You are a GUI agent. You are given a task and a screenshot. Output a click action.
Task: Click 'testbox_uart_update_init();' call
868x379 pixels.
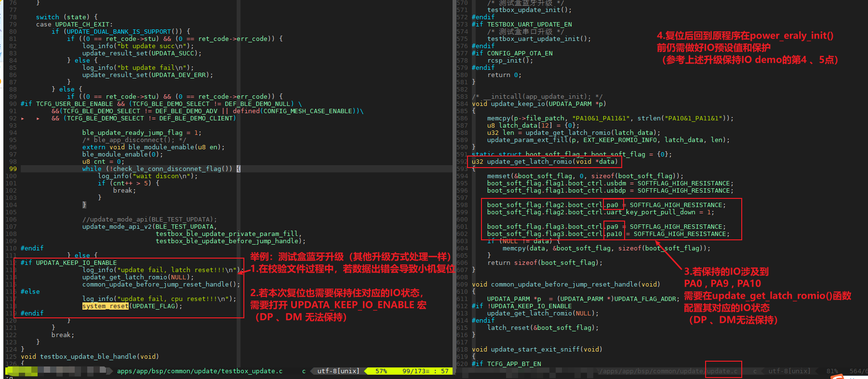tap(539, 39)
